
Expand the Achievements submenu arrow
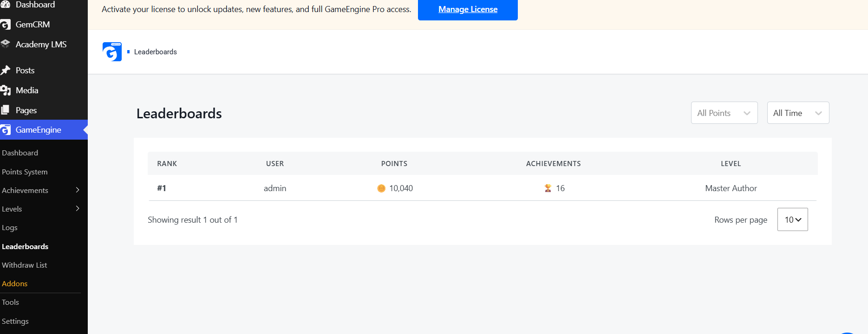78,190
